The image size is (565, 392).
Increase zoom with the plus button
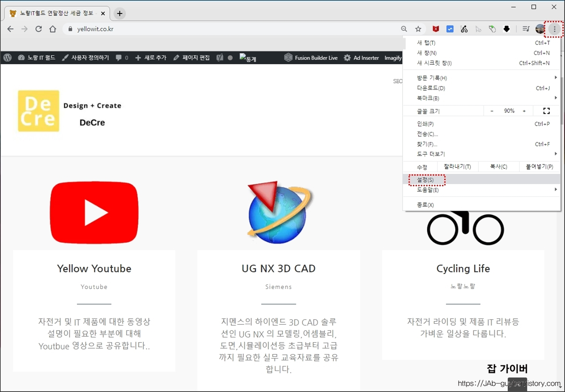pos(524,111)
